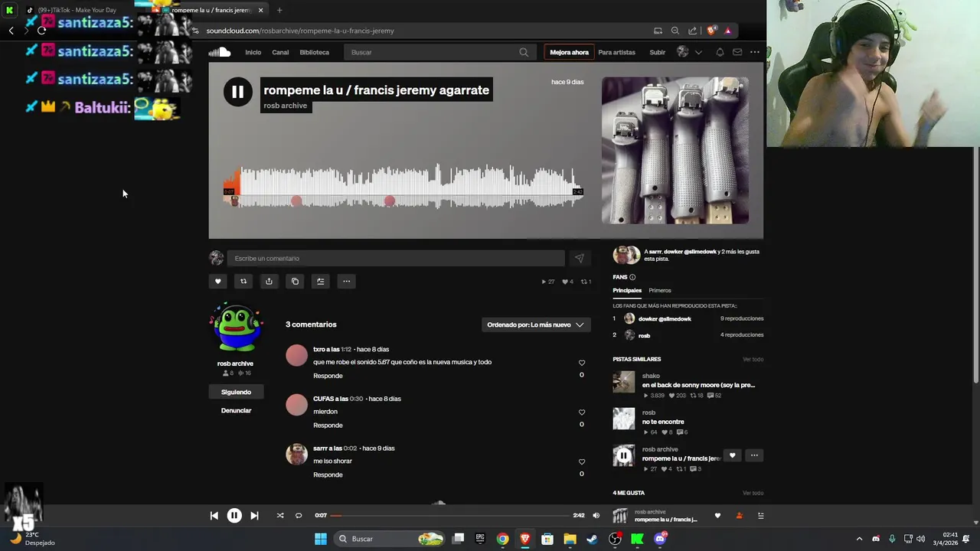Viewport: 980px width, 551px height.
Task: Pause the track with the large header button
Action: pyautogui.click(x=238, y=92)
